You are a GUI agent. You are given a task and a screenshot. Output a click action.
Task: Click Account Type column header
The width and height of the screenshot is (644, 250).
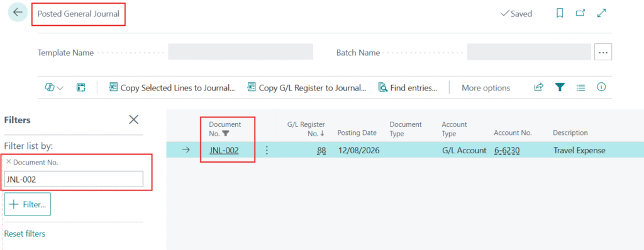pyautogui.click(x=454, y=129)
